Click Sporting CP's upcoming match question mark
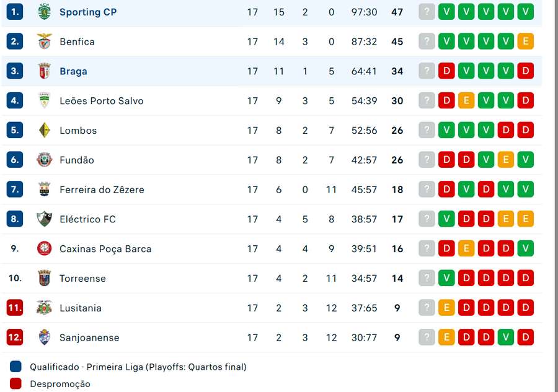Screen dimensions: 558x392 point(427,12)
